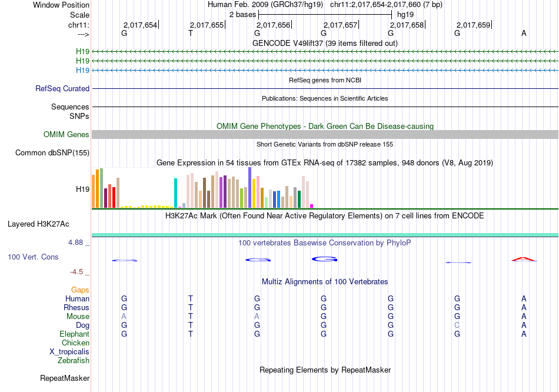
Task: Select the Chicken alignment row label
Action: click(75, 343)
